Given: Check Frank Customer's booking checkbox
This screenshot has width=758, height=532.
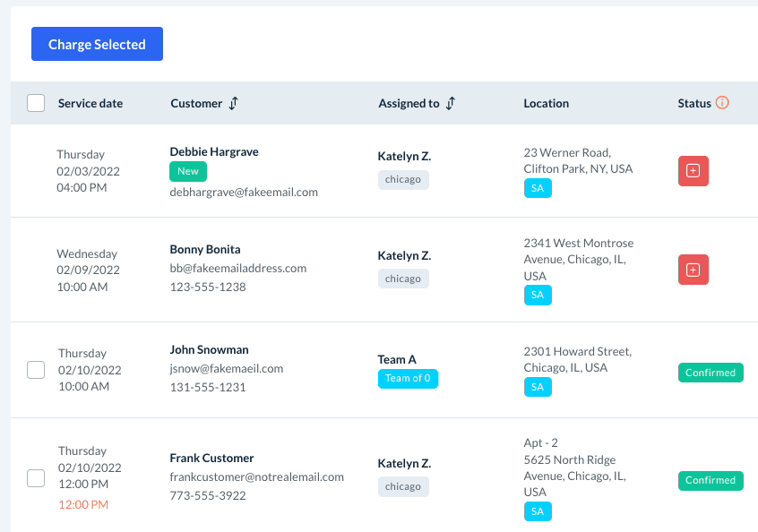Looking at the screenshot, I should [x=36, y=477].
